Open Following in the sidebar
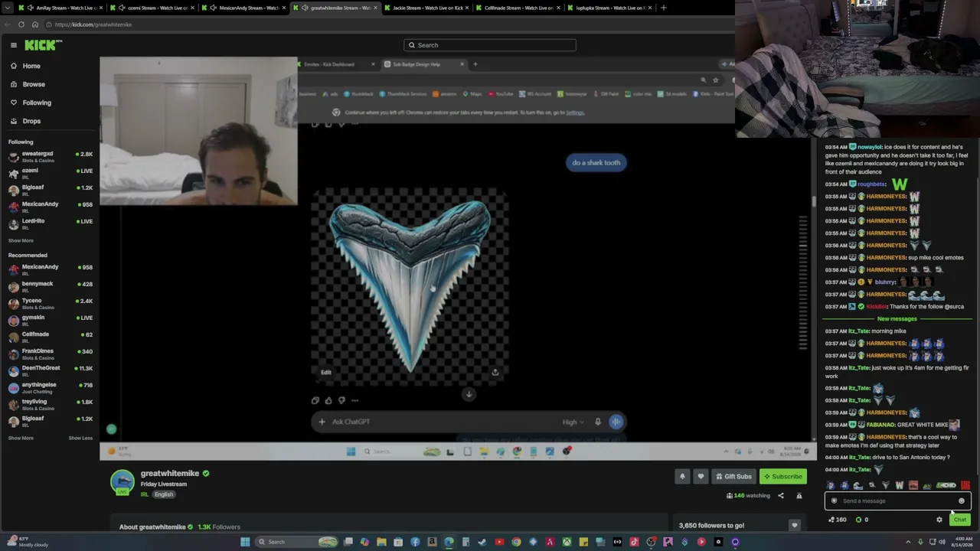The height and width of the screenshot is (551, 980). point(37,103)
